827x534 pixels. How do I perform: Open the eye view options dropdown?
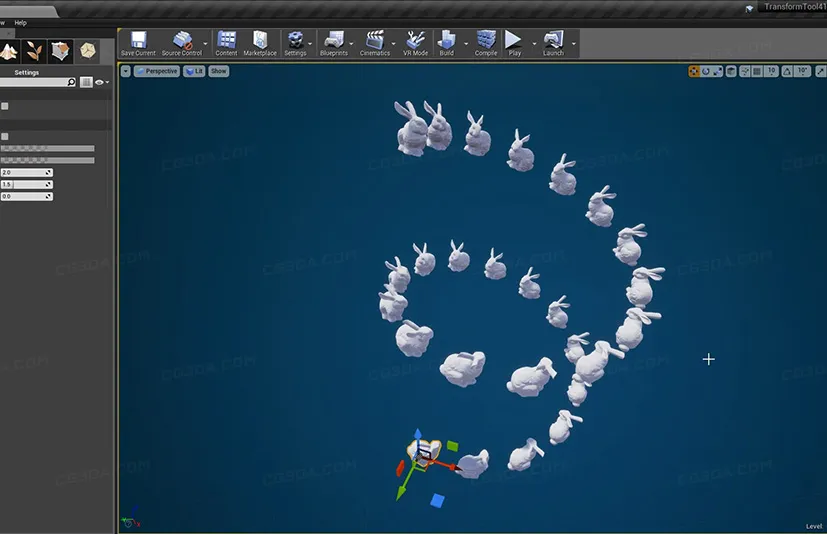point(102,82)
